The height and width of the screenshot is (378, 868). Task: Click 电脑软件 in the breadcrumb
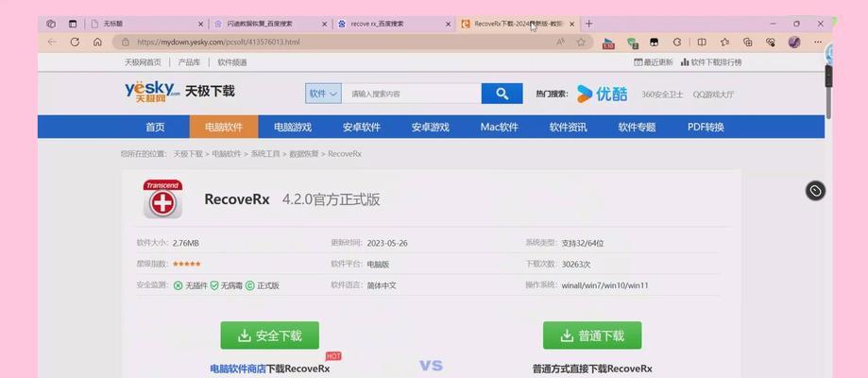(227, 153)
